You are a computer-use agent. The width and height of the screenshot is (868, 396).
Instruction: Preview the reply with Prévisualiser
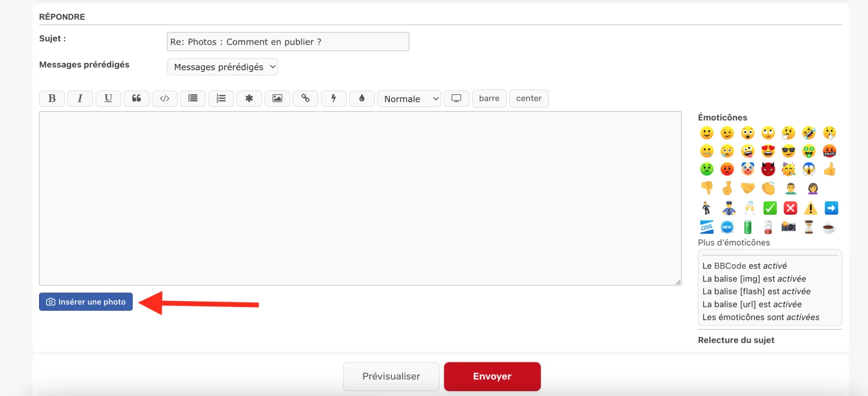click(391, 376)
